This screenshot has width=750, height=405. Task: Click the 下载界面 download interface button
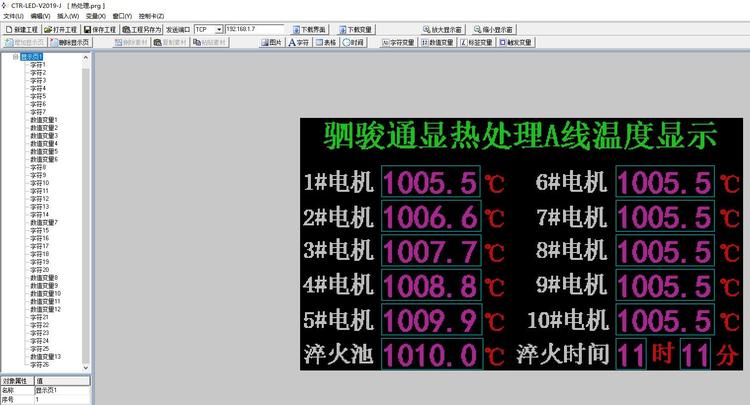[309, 30]
